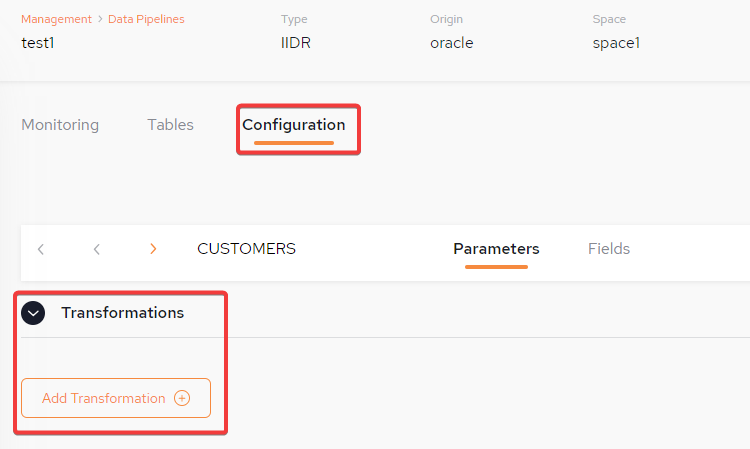The image size is (750, 449).
Task: Switch to the Tables tab
Action: tap(170, 125)
